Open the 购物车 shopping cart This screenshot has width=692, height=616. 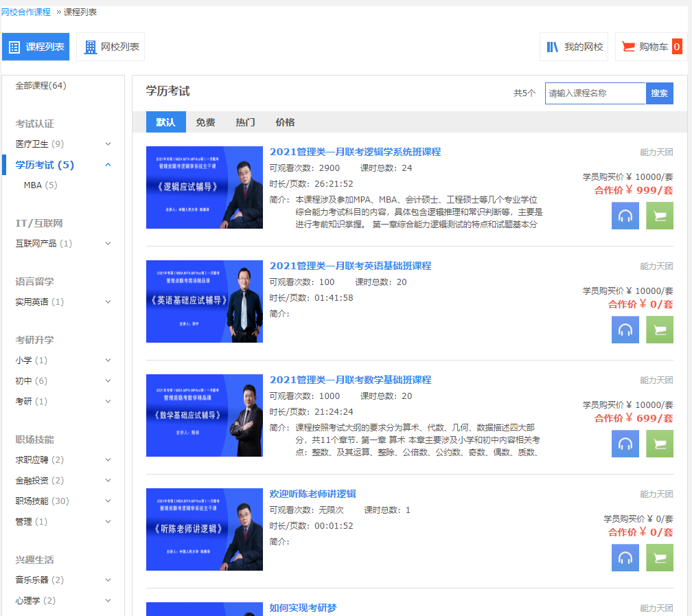651,47
